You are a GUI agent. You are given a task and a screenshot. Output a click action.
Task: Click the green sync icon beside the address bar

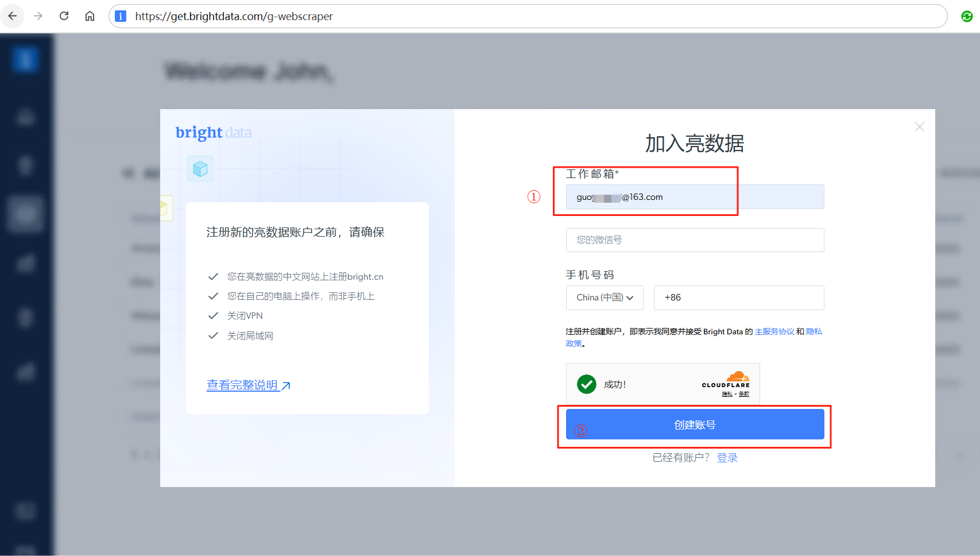pyautogui.click(x=967, y=17)
